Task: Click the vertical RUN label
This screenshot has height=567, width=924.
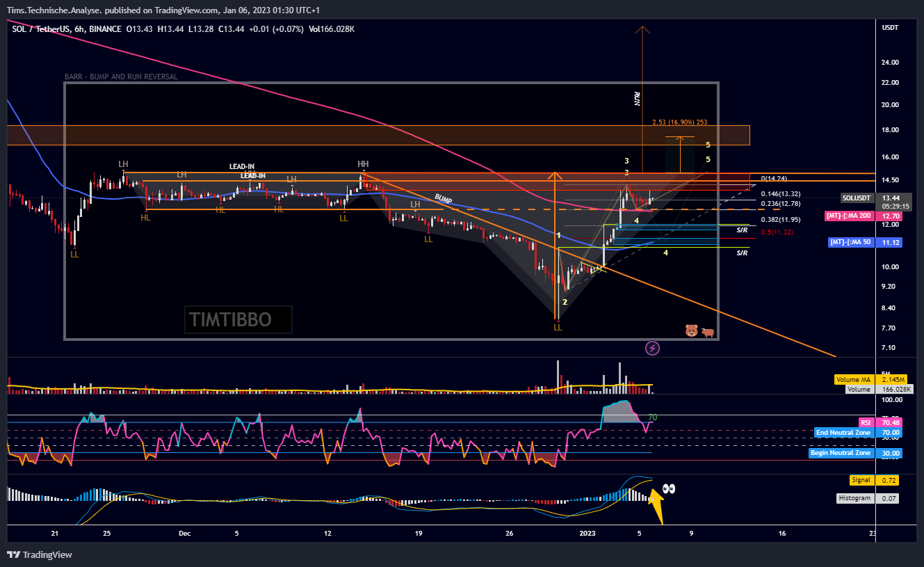Action: click(636, 98)
